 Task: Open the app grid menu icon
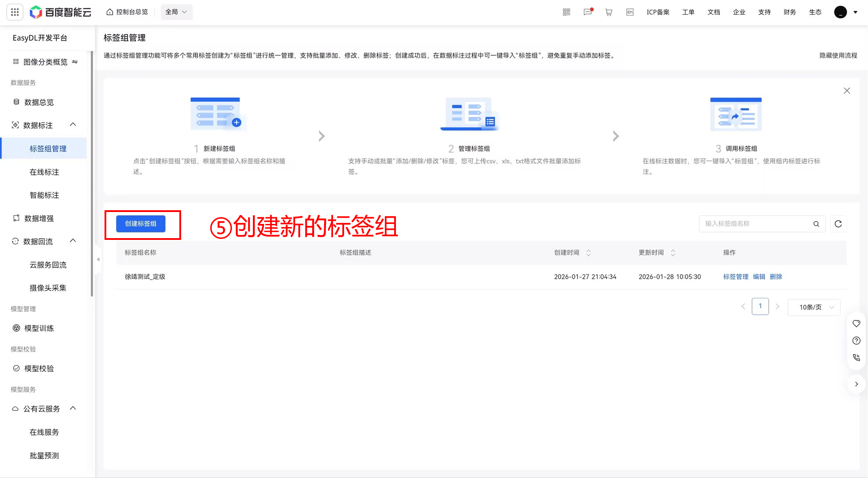click(15, 12)
